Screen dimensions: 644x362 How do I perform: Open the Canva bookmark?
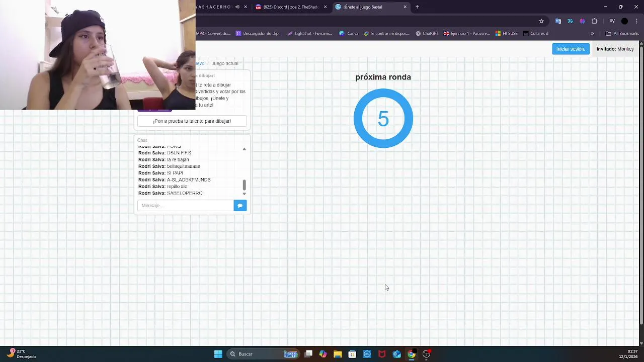349,34
